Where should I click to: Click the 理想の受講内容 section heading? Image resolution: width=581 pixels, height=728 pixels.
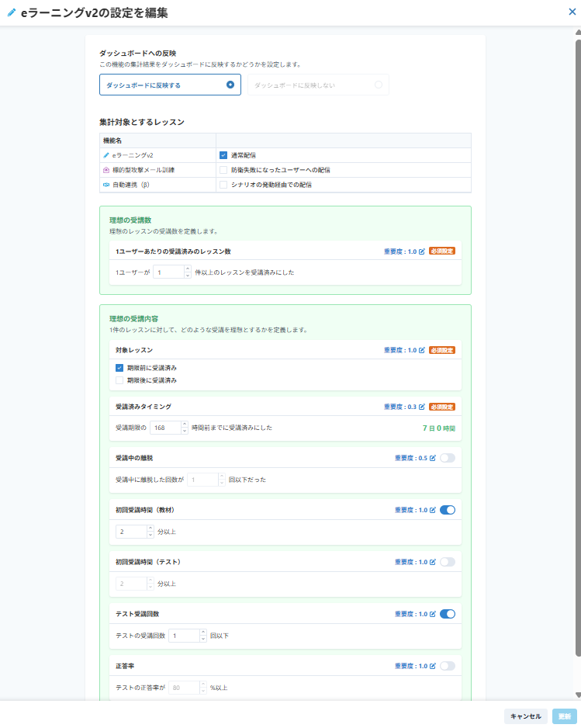(133, 318)
